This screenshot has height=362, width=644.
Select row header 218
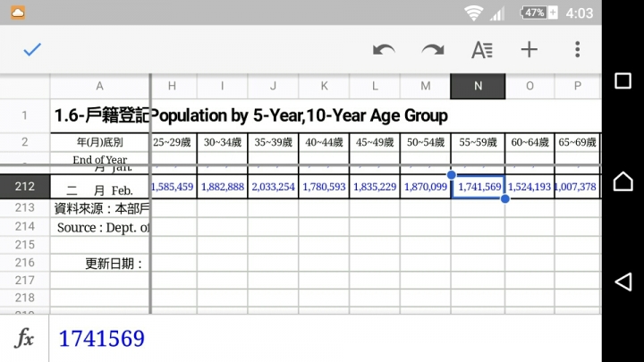25,298
